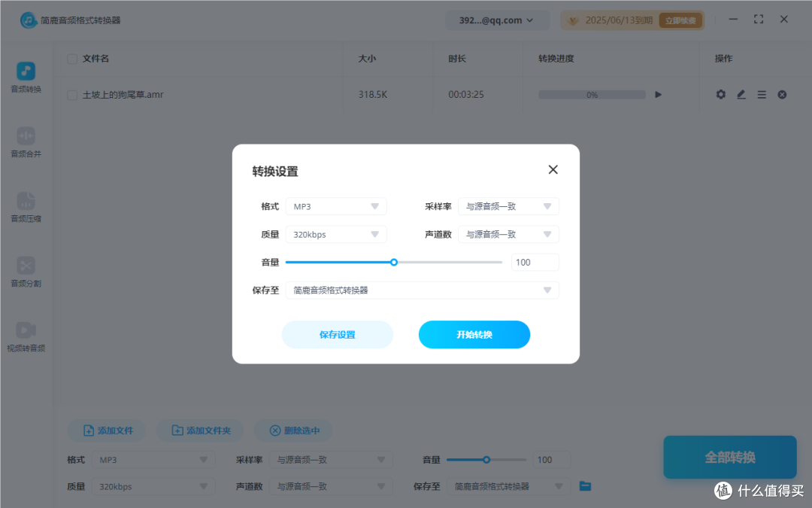This screenshot has width=812, height=508.
Task: Click the 00:03:25 duration cell
Action: [x=466, y=95]
